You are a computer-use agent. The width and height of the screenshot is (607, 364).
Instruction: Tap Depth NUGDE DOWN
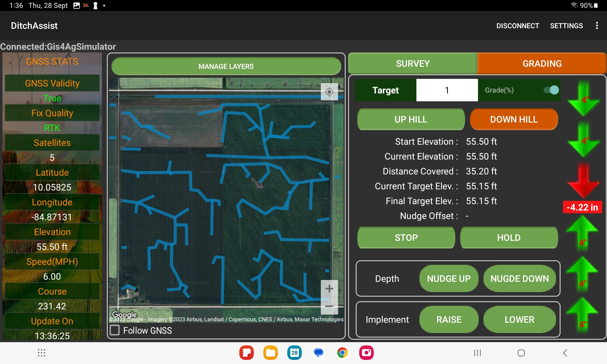[x=520, y=278]
